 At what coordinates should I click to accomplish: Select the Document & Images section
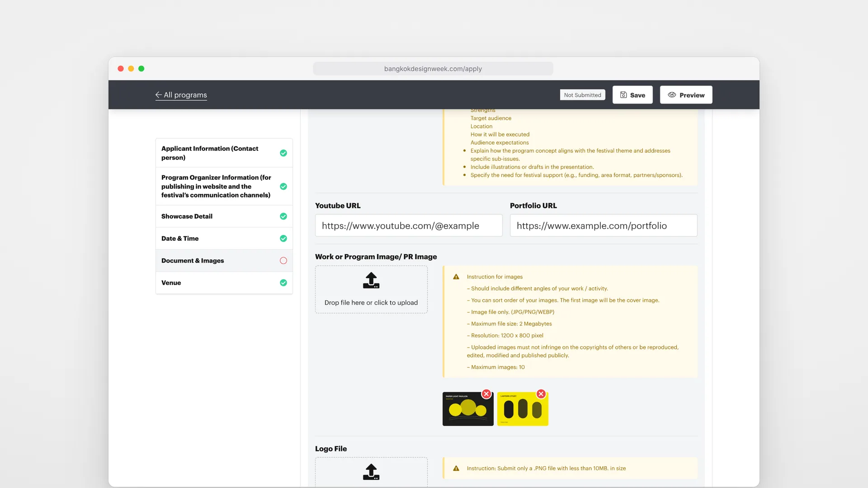[x=224, y=261]
